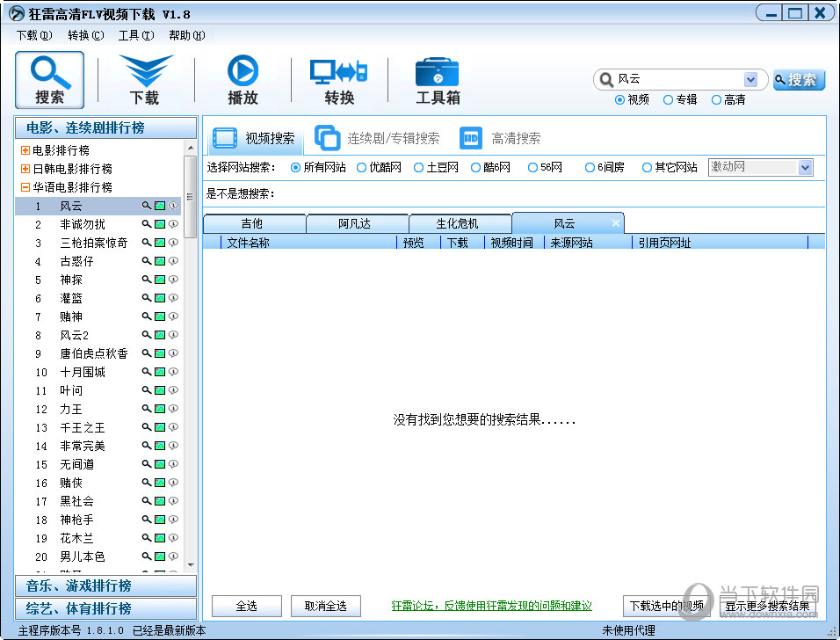Click the blue 搜索 button beside the search box

point(799,80)
